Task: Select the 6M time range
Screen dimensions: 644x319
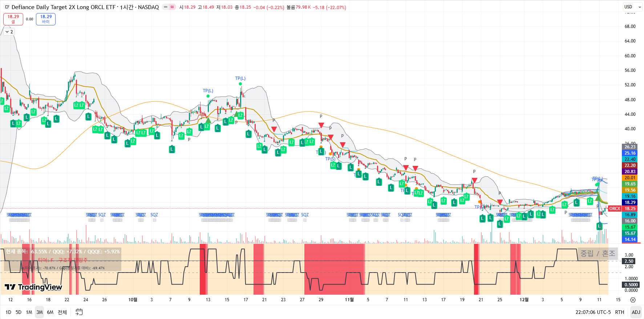Action: [50, 312]
